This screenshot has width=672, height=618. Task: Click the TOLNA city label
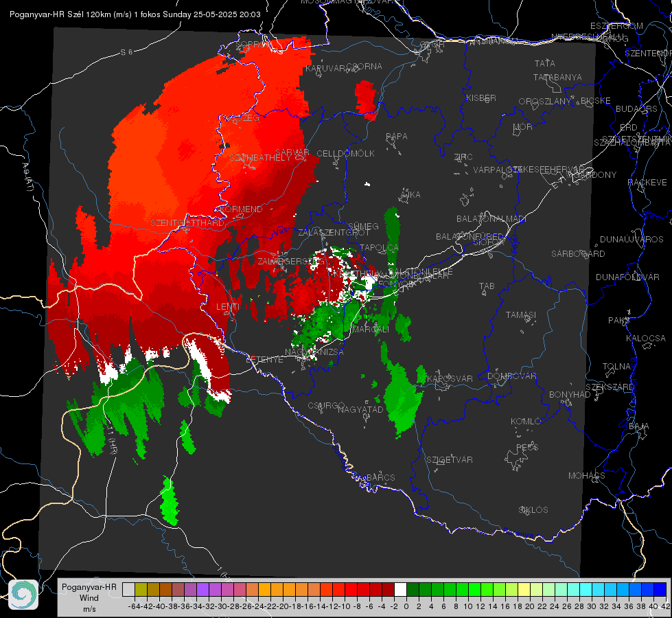[616, 367]
